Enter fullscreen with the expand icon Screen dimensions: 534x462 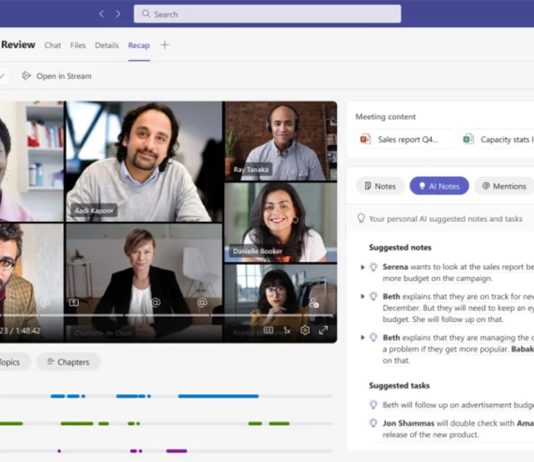point(323,330)
